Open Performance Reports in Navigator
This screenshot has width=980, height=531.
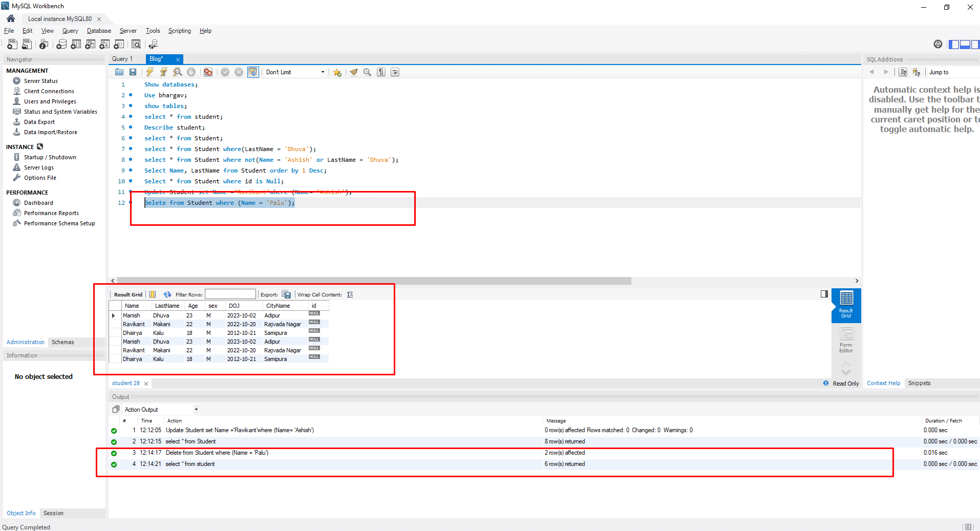click(51, 213)
